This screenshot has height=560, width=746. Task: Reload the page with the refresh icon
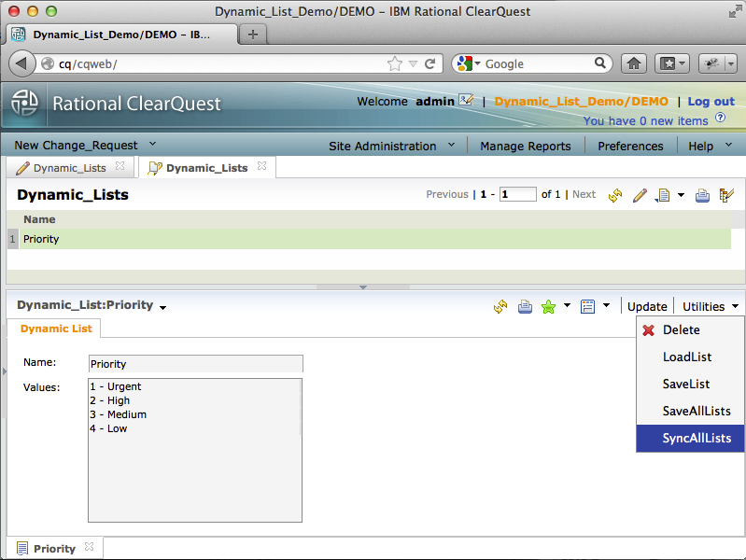coord(429,63)
